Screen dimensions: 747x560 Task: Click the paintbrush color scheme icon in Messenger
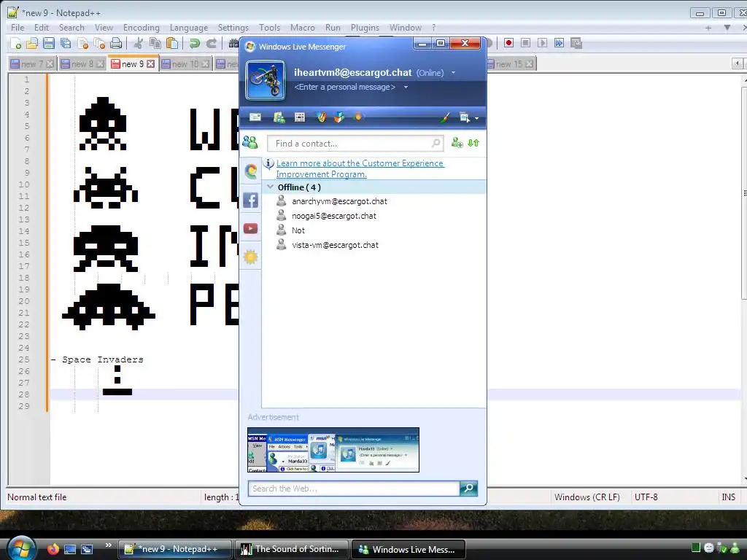pos(445,117)
